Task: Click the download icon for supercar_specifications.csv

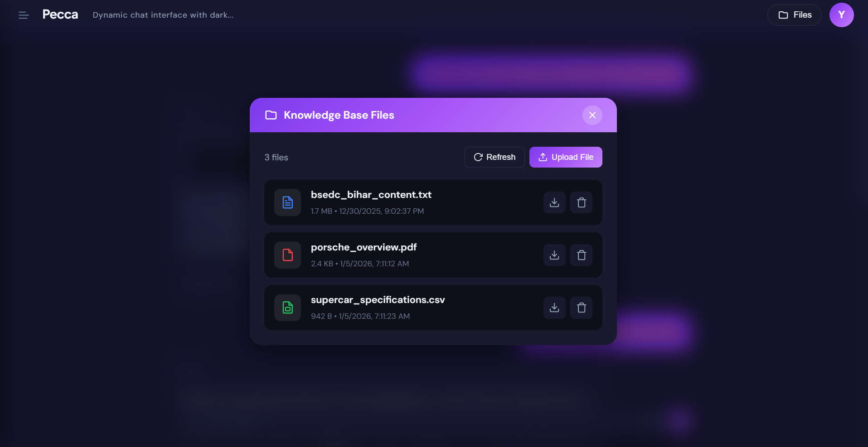Action: [554, 308]
